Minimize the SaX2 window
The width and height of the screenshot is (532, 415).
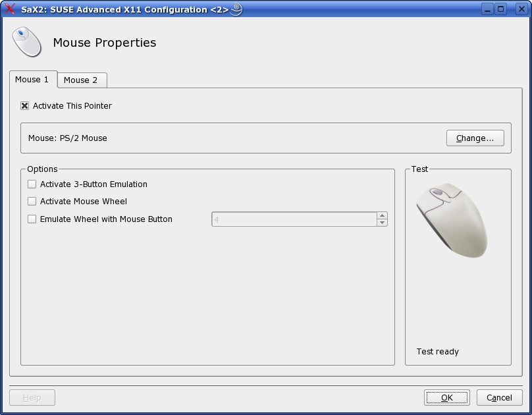coord(487,9)
